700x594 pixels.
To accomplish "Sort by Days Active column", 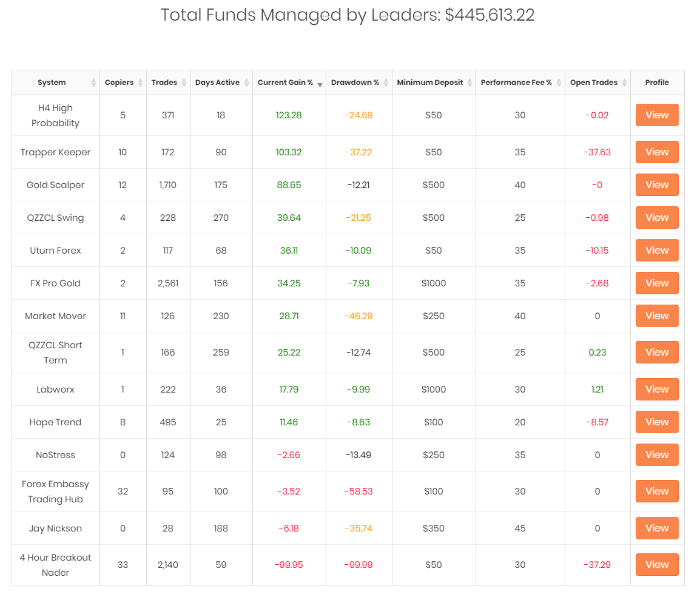I will [217, 83].
